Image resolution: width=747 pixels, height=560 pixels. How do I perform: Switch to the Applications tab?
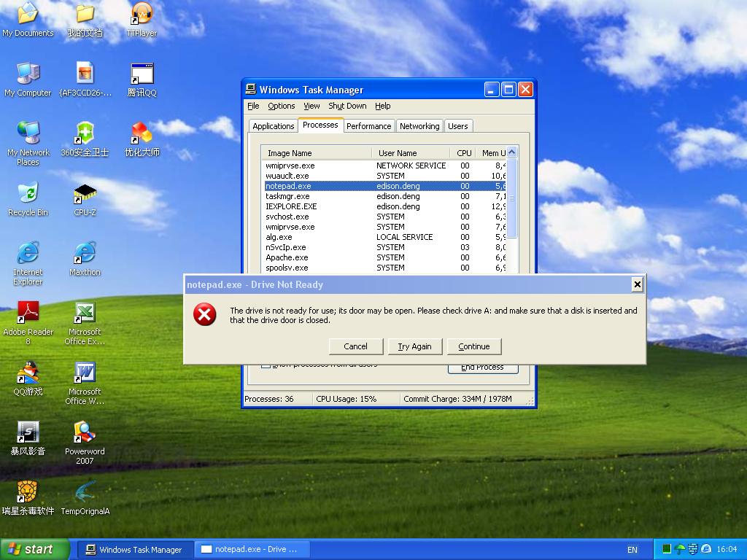click(x=274, y=126)
